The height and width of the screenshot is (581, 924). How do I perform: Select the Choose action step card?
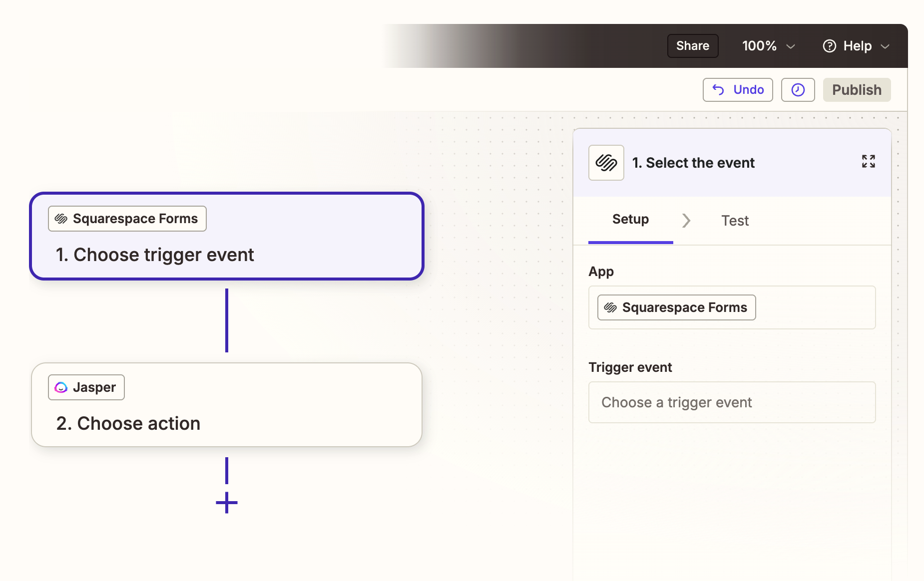pos(227,405)
